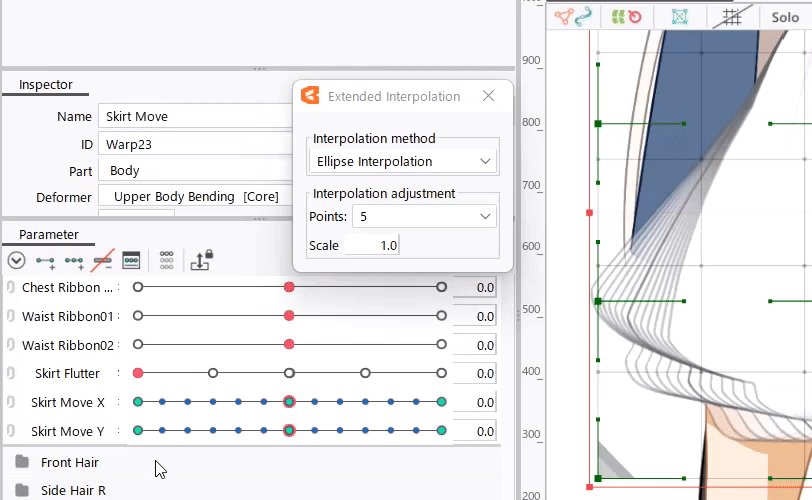The height and width of the screenshot is (500, 812).
Task: Click the curve path tool icon in canvas toolbar
Action: tap(583, 17)
